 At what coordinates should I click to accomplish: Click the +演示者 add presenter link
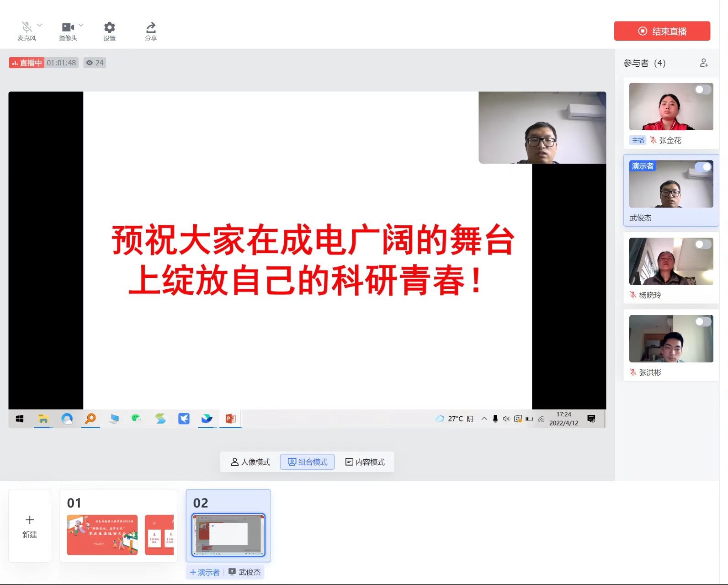[204, 572]
